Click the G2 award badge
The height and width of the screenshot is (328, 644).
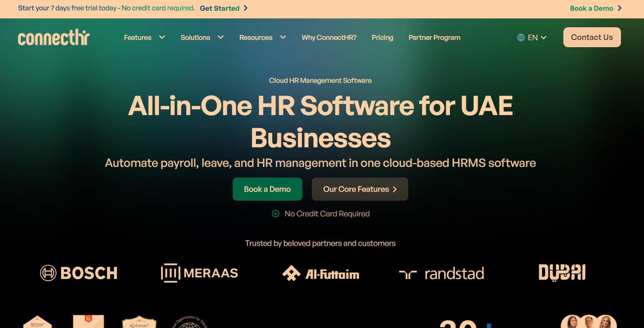click(89, 321)
